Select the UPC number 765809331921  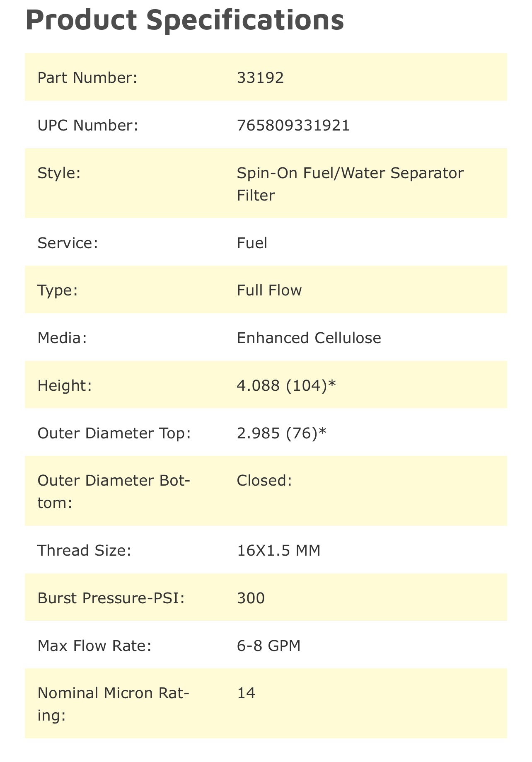tap(293, 125)
